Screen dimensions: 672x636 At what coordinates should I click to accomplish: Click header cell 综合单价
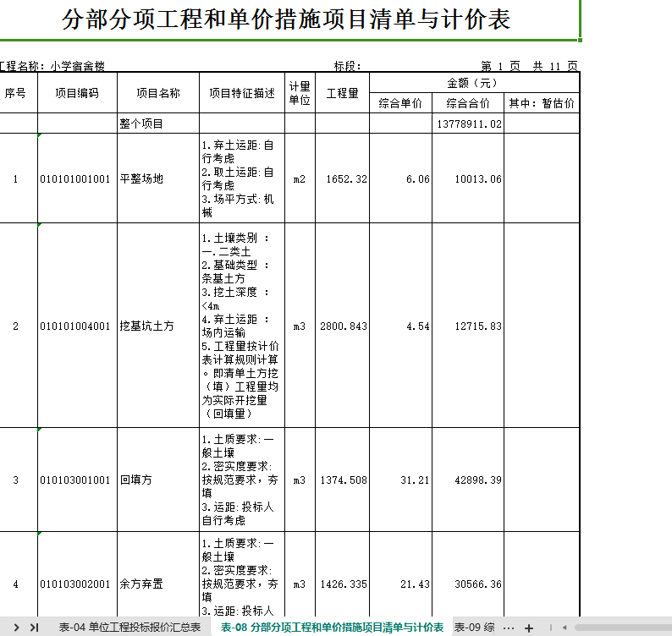[400, 103]
